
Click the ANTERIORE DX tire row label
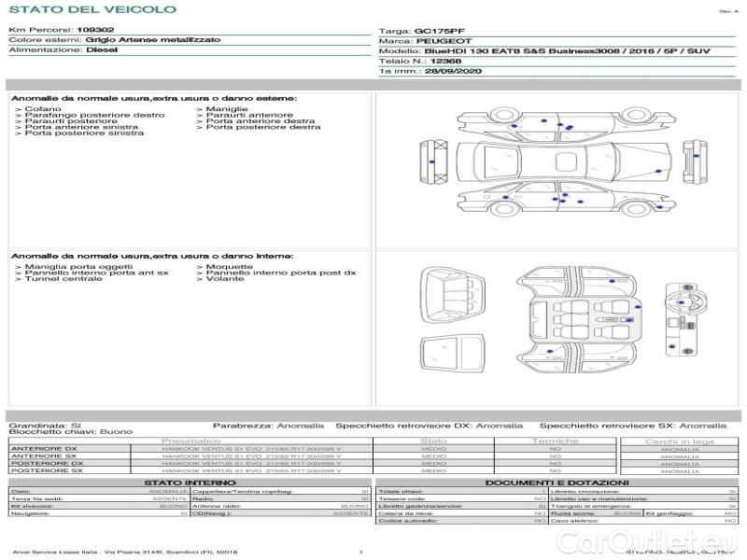tap(44, 449)
